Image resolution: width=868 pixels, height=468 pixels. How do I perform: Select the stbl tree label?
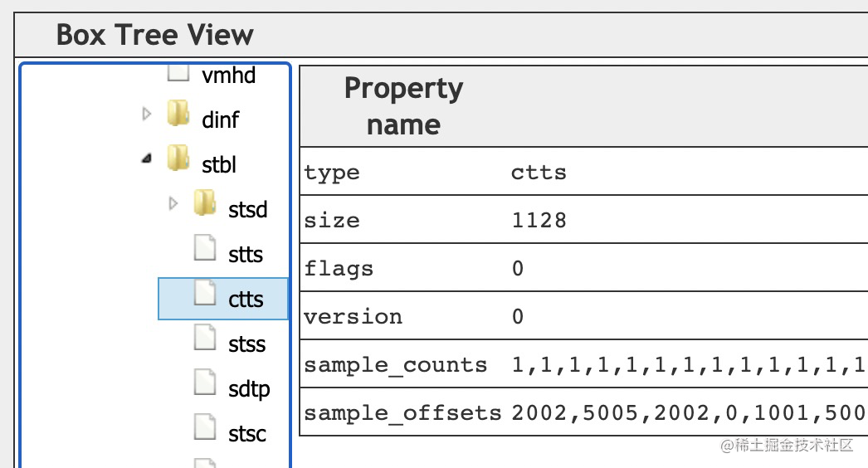point(219,164)
